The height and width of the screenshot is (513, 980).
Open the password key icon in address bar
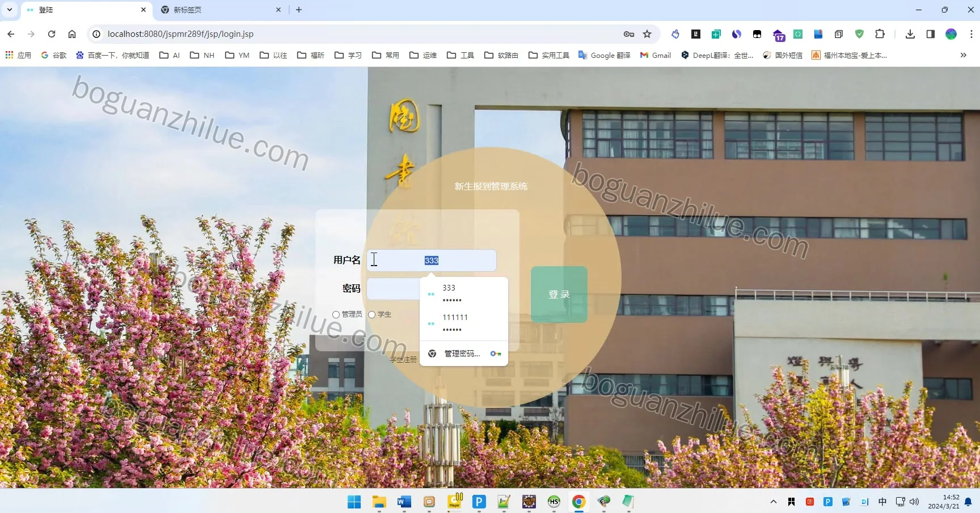pyautogui.click(x=629, y=34)
